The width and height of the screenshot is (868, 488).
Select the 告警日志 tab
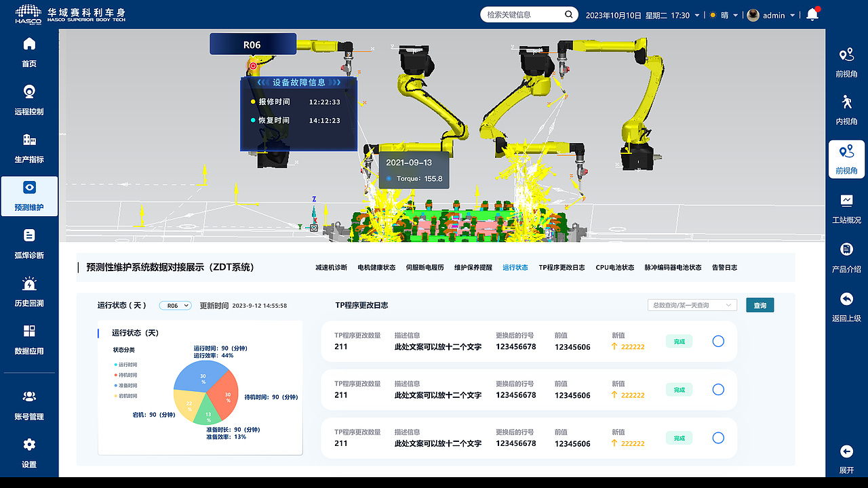(x=724, y=268)
